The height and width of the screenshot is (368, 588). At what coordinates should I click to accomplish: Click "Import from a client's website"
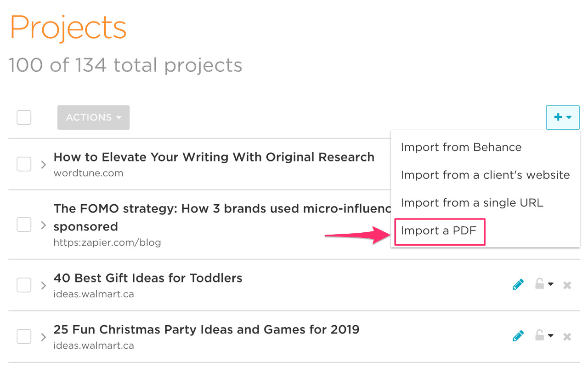pos(485,175)
